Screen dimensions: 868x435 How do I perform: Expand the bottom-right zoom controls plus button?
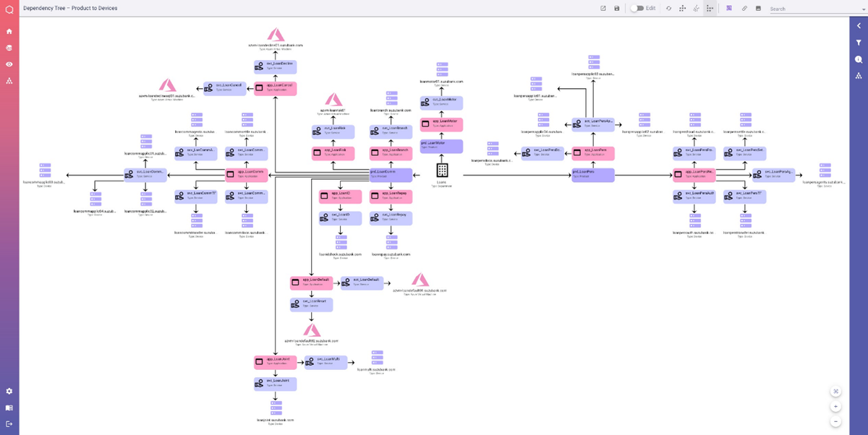coord(835,406)
